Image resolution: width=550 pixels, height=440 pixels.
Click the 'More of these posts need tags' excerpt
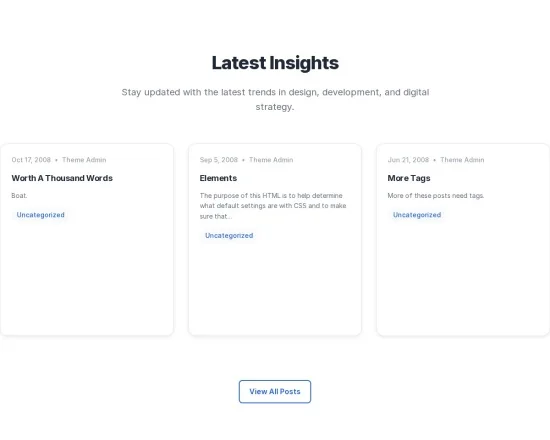pos(436,195)
